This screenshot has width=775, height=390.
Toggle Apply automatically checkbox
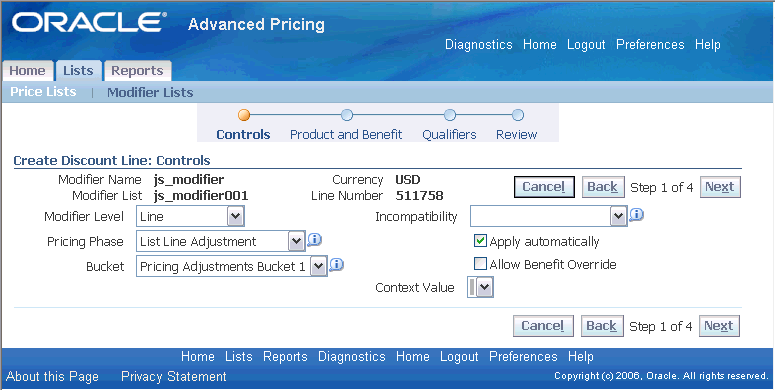point(480,241)
